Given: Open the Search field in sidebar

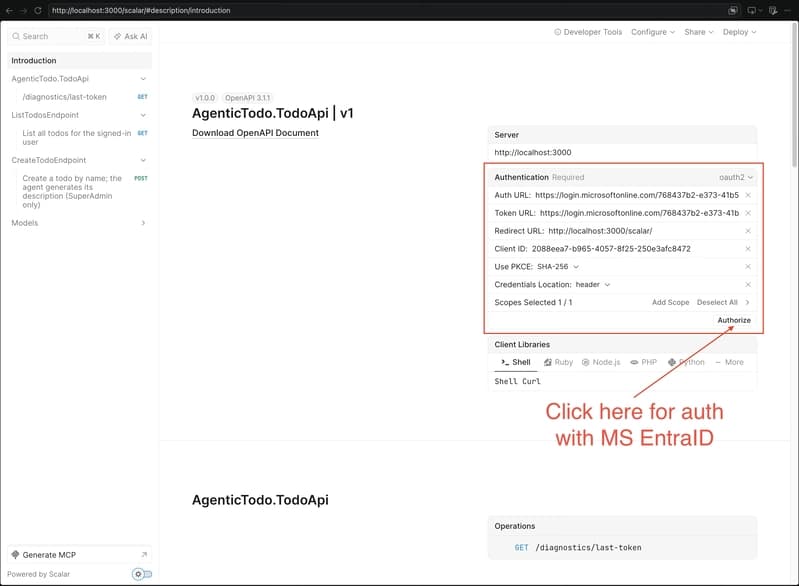Looking at the screenshot, I should pos(56,36).
